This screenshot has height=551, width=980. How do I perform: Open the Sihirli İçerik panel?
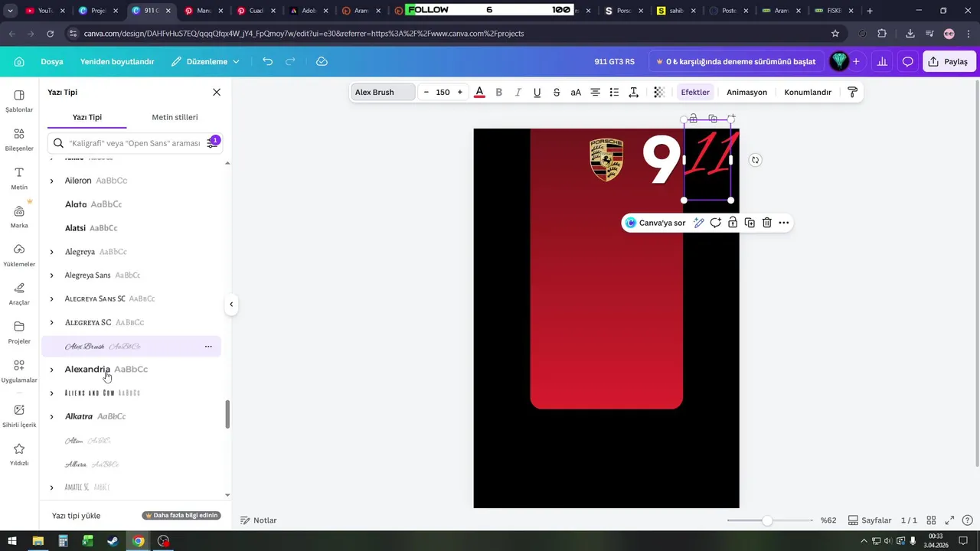[19, 416]
